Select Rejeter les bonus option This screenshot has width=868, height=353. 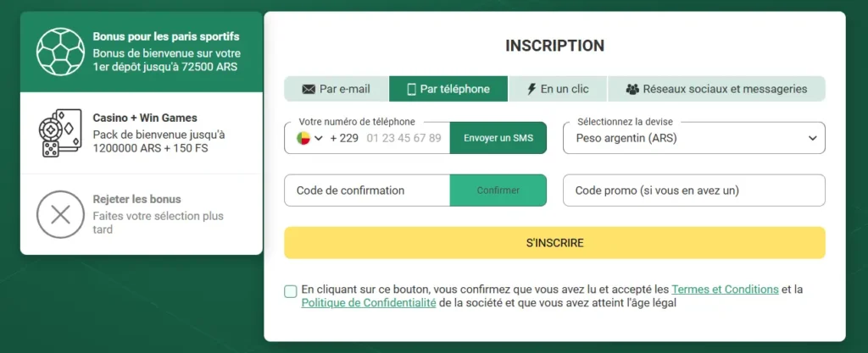(142, 214)
